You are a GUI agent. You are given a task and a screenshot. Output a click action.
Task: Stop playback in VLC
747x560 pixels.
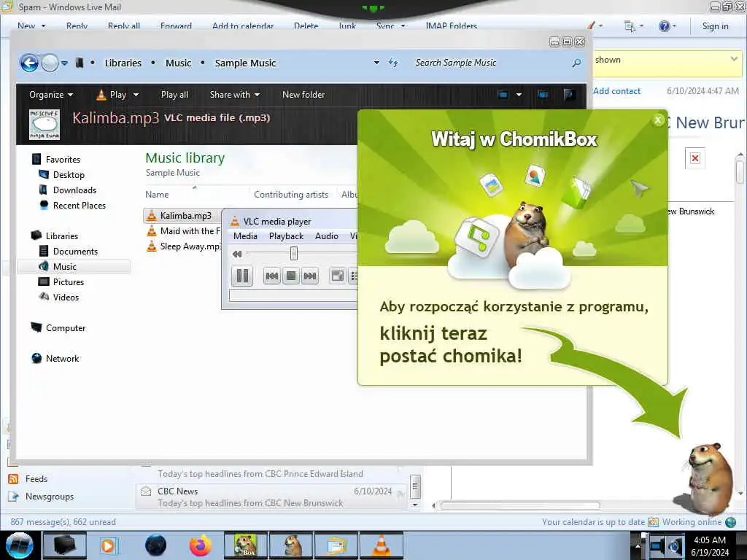coord(291,276)
